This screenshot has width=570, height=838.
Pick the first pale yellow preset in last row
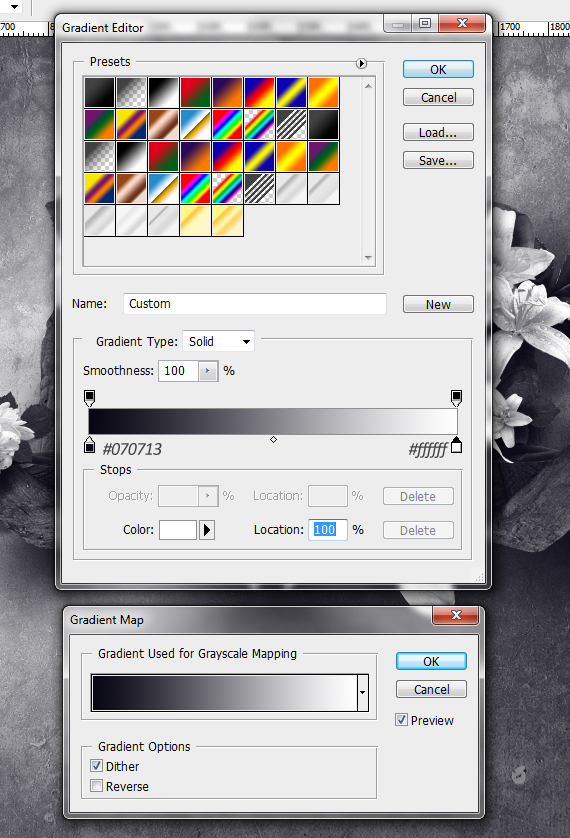(195, 221)
